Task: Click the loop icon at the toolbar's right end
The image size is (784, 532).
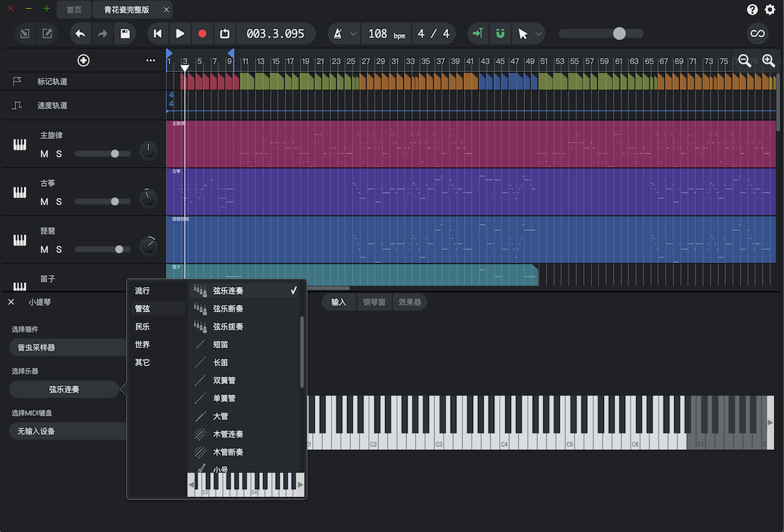Action: click(757, 33)
